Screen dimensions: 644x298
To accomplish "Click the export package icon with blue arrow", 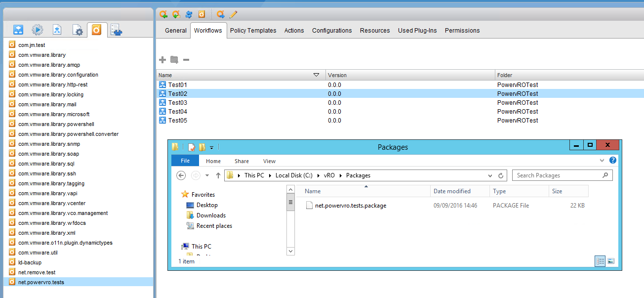I will (x=221, y=14).
